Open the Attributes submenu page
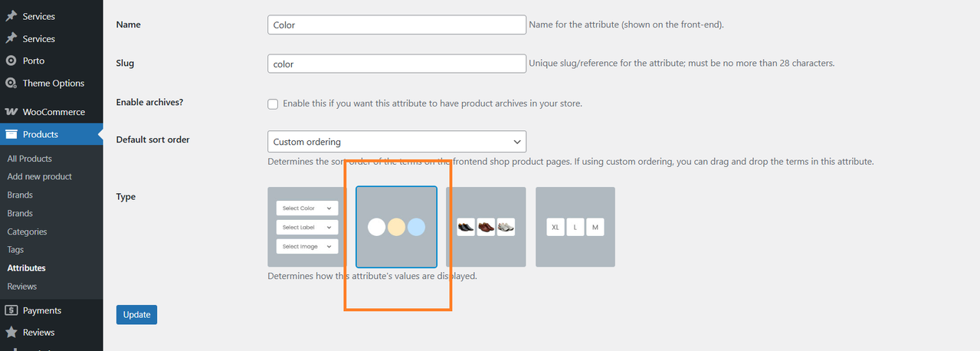Screen dimensions: 980x351 [26, 268]
